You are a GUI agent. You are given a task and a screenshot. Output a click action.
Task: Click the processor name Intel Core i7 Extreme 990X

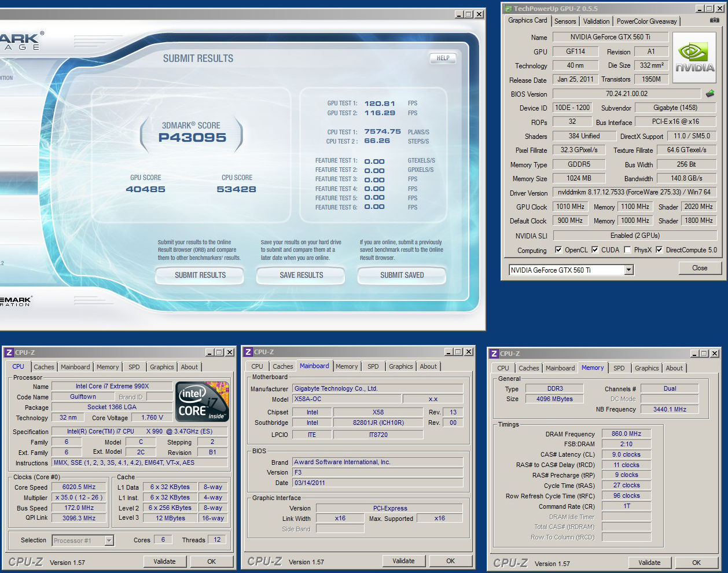[x=112, y=386]
